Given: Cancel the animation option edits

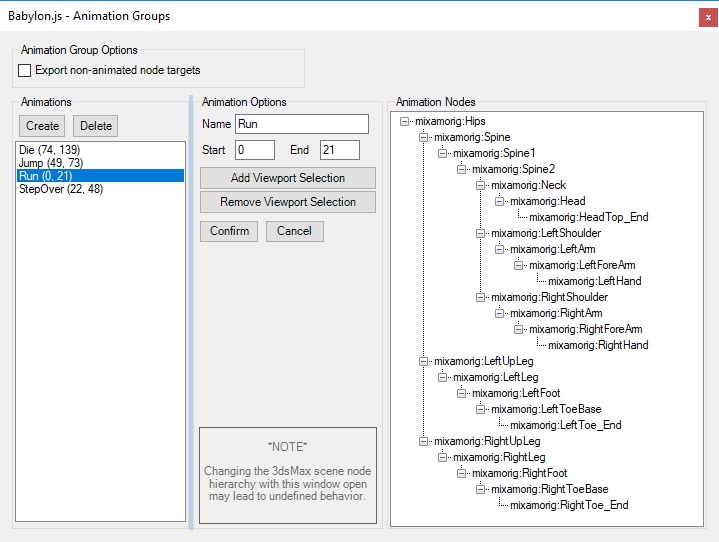Looking at the screenshot, I should (x=294, y=231).
